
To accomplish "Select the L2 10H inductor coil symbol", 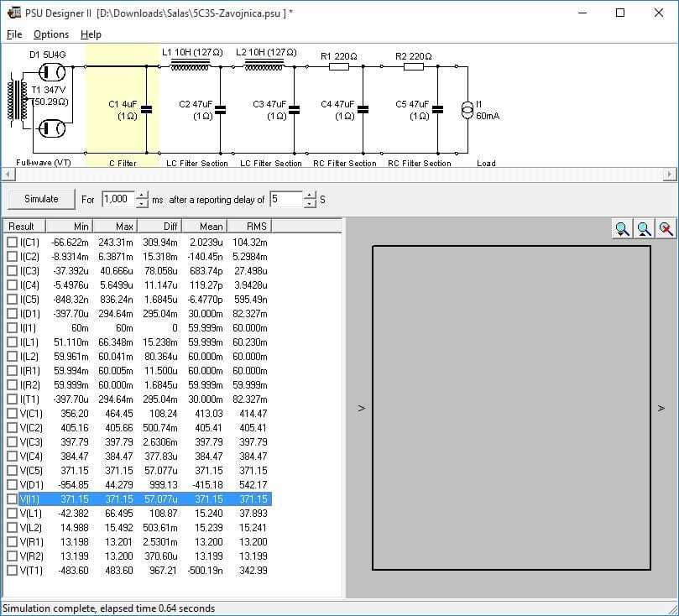I will coord(264,65).
